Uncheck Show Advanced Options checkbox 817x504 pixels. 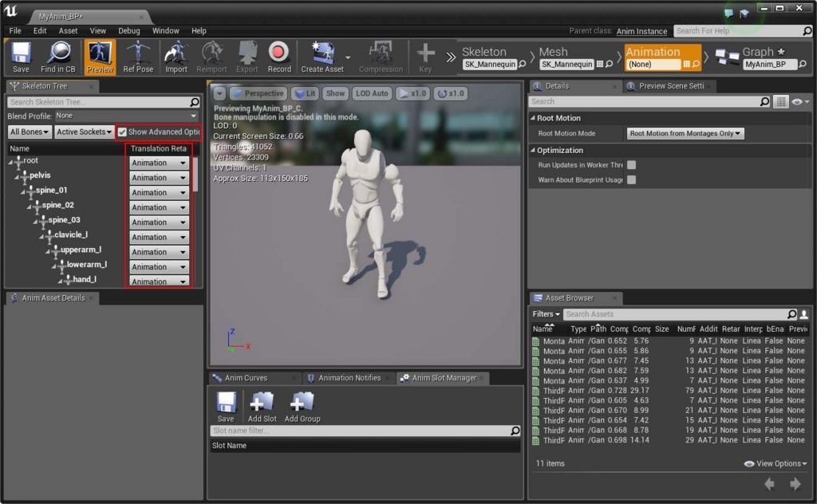pos(123,132)
